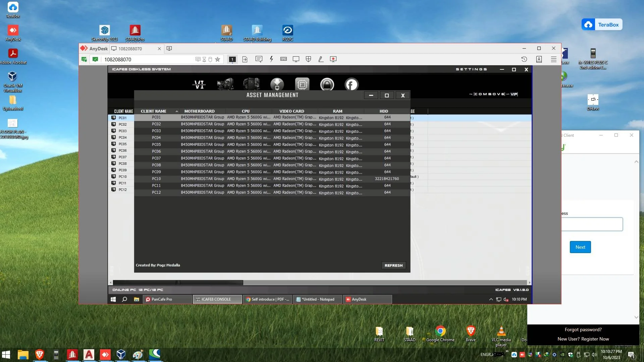This screenshot has width=644, height=362.
Task: Click MOTHERBOARD column header
Action: [199, 111]
